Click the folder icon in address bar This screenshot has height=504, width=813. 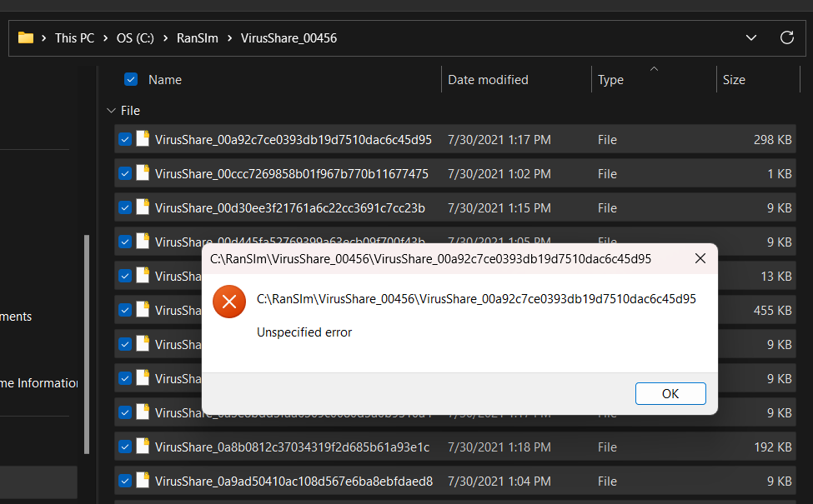(26, 37)
